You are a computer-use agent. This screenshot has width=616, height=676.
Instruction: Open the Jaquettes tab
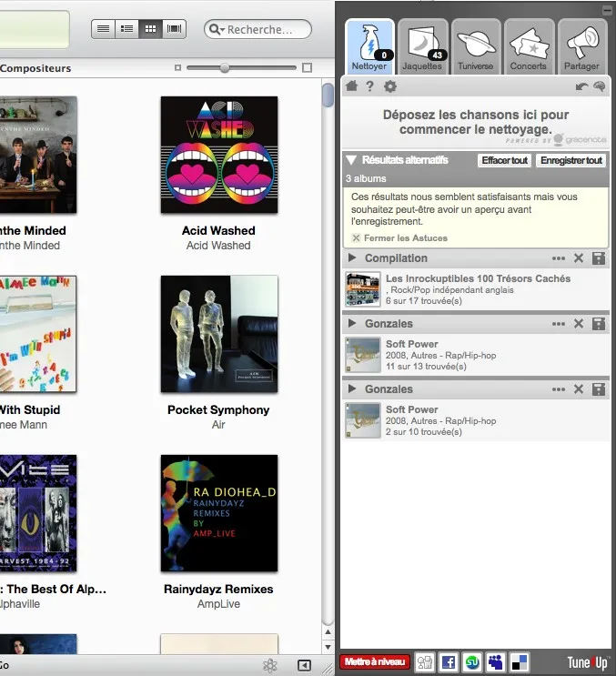pyautogui.click(x=422, y=46)
